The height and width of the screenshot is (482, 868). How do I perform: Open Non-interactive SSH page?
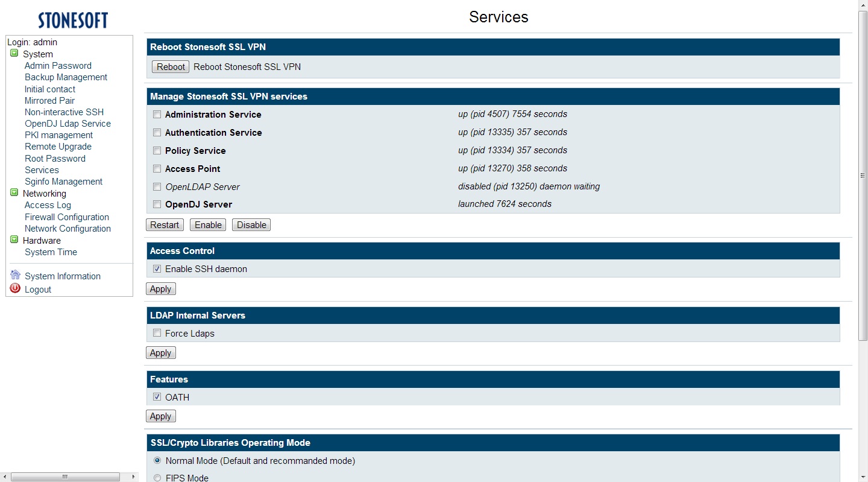coord(64,112)
